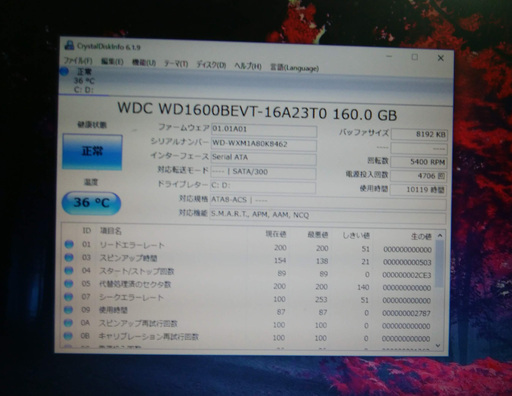The image size is (512, 396).
Task: Click scrollbar down arrow in SMART list
Action: tap(438, 346)
